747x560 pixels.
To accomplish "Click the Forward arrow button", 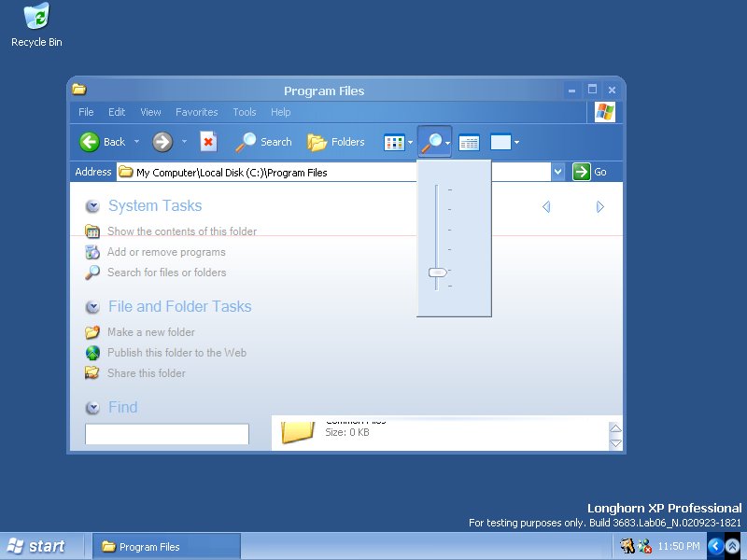I will pos(162,142).
